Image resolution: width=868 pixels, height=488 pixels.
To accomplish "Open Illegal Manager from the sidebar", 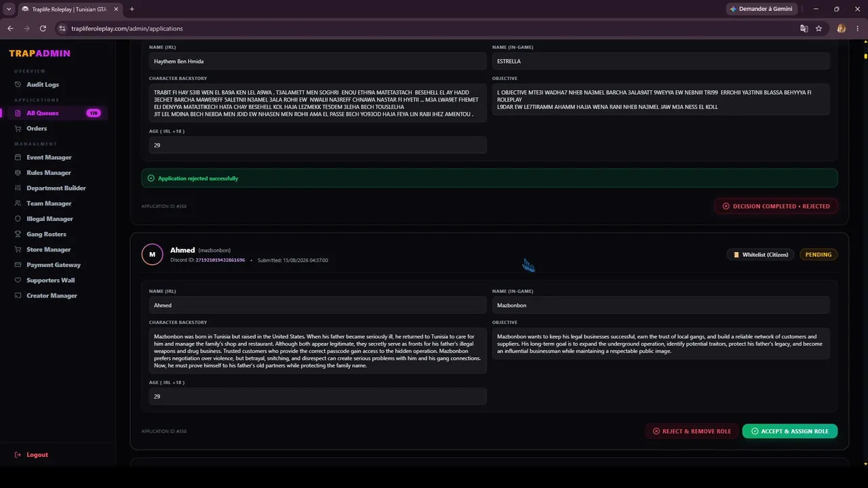I will tap(50, 219).
